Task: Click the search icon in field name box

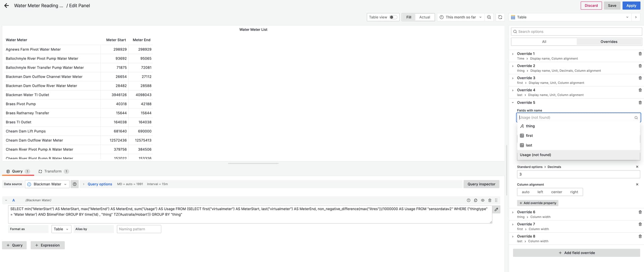Action: pyautogui.click(x=636, y=118)
